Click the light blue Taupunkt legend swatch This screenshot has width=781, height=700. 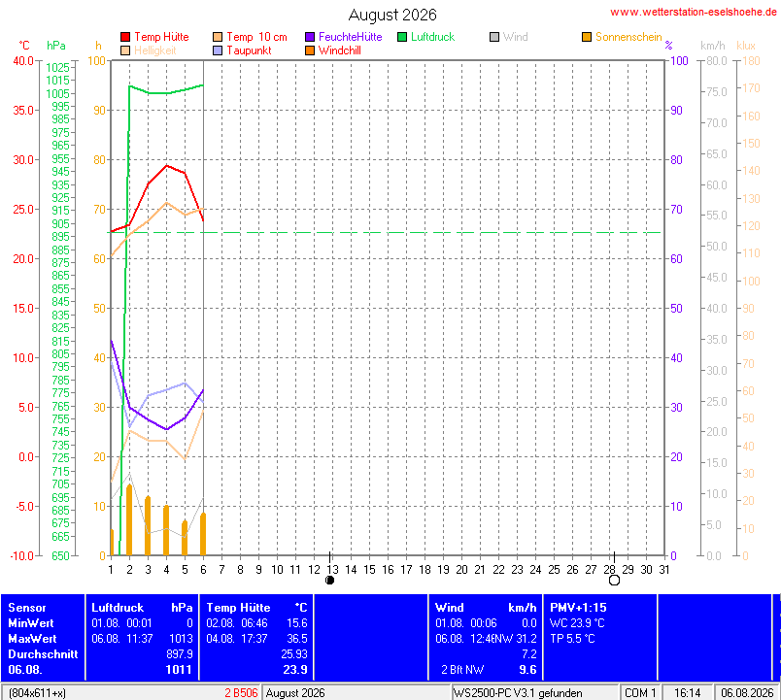(x=218, y=50)
